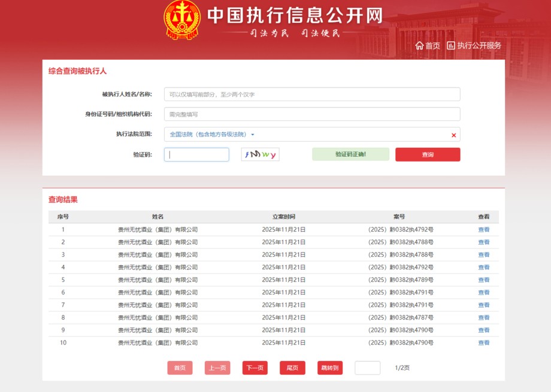Image resolution: width=551 pixels, height=392 pixels.
Task: Open the 首页 navigation link
Action: tap(432, 45)
